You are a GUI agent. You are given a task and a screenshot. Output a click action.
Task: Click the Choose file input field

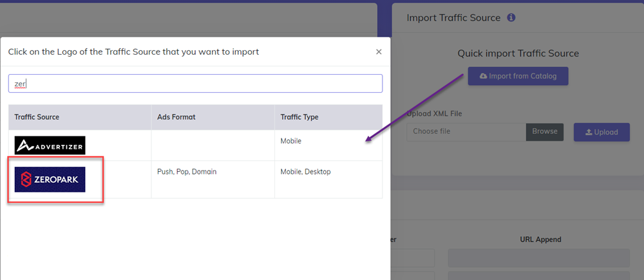pyautogui.click(x=466, y=132)
